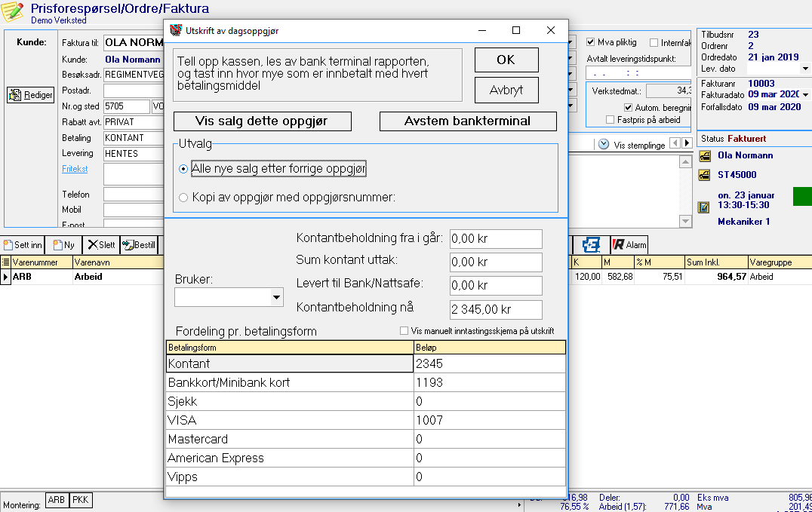Click Avbryt in dagsoppgjør dialog
This screenshot has width=812, height=512.
coord(506,90)
